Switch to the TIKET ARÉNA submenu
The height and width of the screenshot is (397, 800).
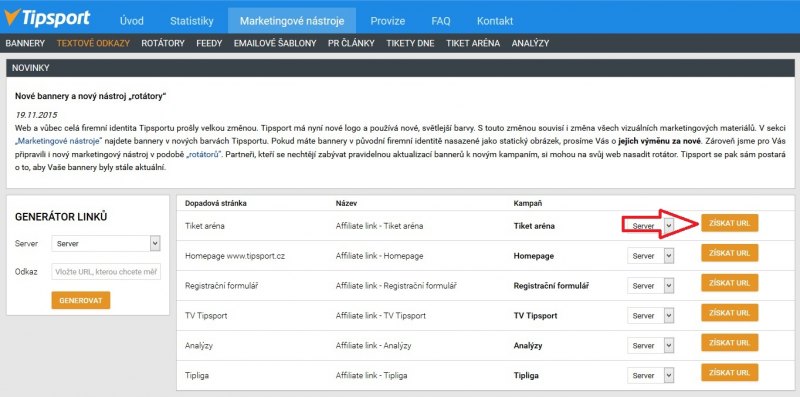tap(473, 43)
